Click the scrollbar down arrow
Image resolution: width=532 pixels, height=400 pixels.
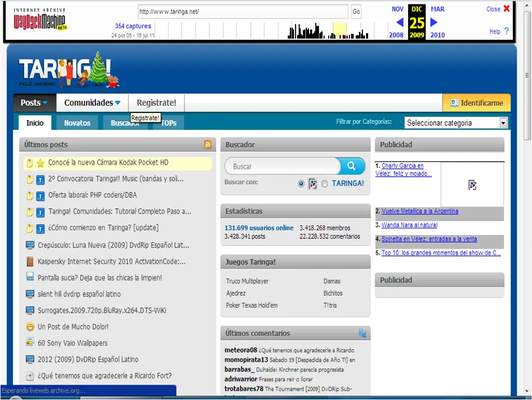coord(527,391)
